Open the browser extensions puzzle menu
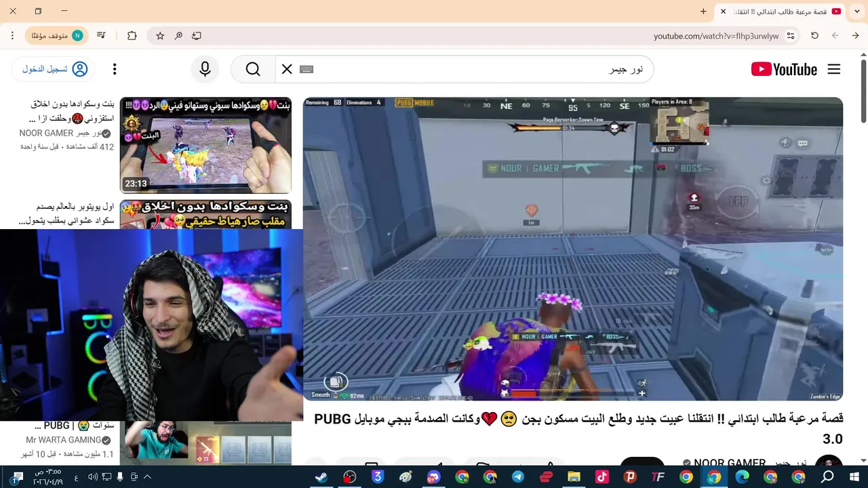868x488 pixels. point(132,36)
